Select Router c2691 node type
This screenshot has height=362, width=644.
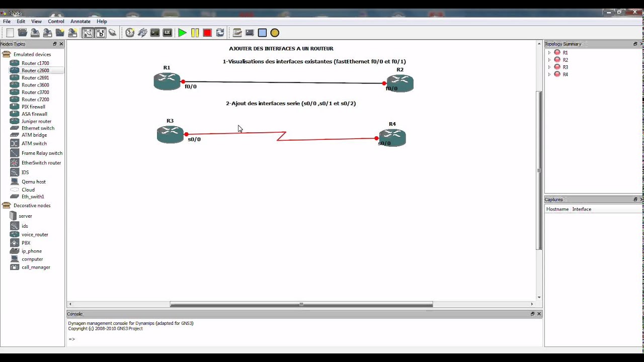coord(35,78)
